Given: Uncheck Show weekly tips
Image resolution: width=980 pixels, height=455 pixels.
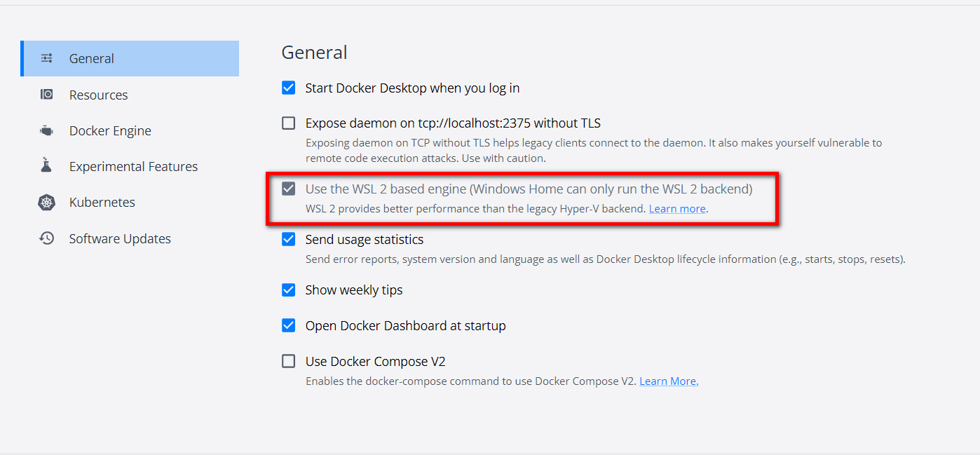Looking at the screenshot, I should [x=288, y=290].
